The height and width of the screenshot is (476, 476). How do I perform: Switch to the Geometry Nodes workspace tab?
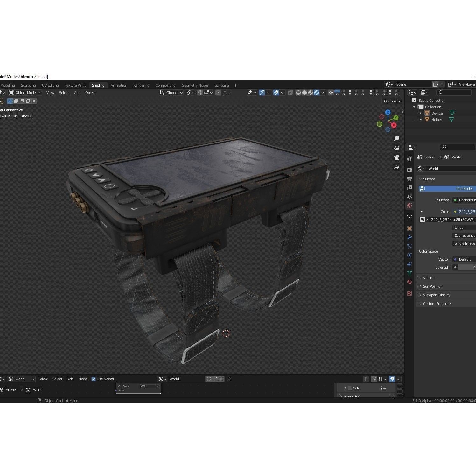195,85
